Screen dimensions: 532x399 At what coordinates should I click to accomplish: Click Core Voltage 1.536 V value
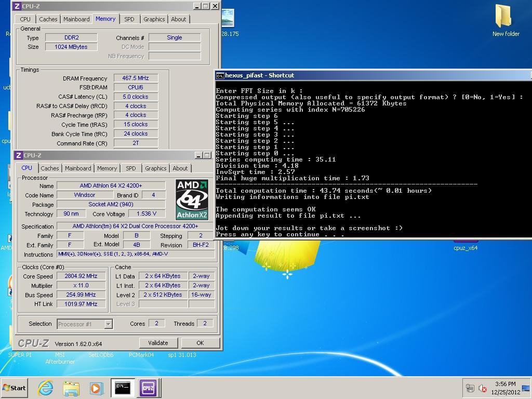[x=147, y=214]
